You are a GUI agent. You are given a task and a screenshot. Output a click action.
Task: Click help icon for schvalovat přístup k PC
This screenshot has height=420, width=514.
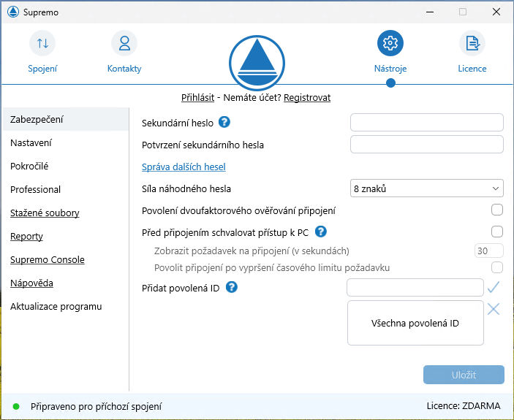click(x=320, y=232)
